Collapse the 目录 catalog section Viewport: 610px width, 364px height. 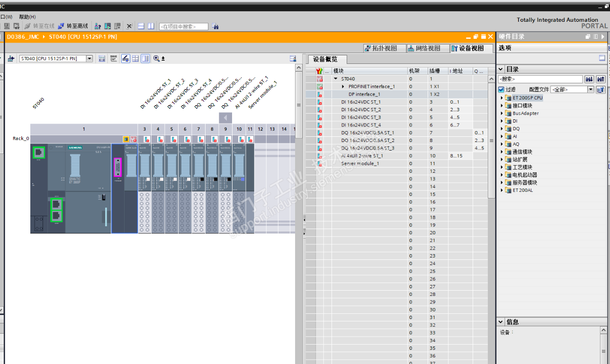pos(501,69)
